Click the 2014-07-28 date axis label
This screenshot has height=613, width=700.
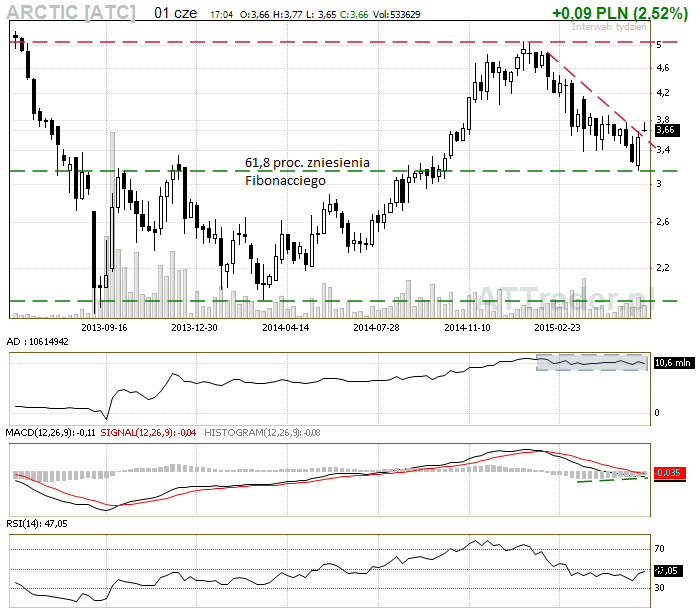click(x=376, y=328)
